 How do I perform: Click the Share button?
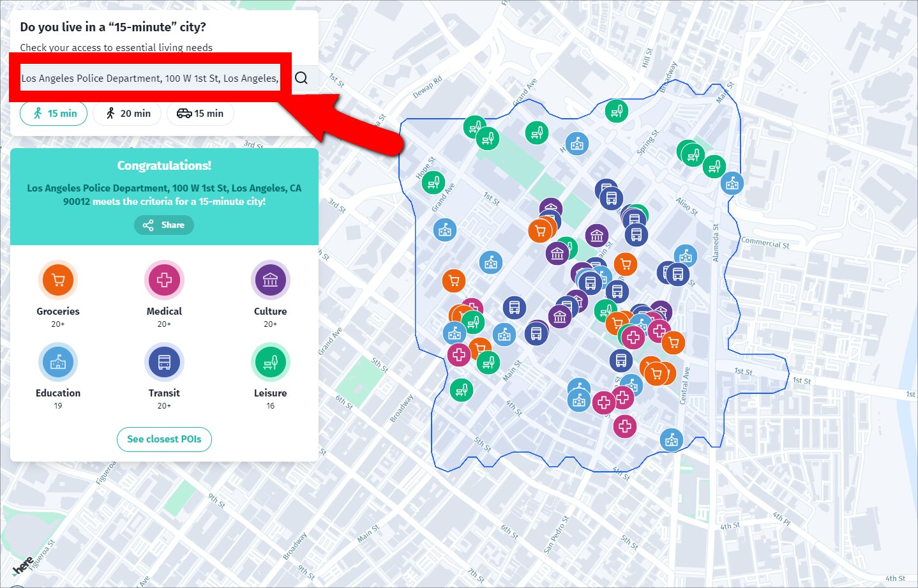pos(164,225)
